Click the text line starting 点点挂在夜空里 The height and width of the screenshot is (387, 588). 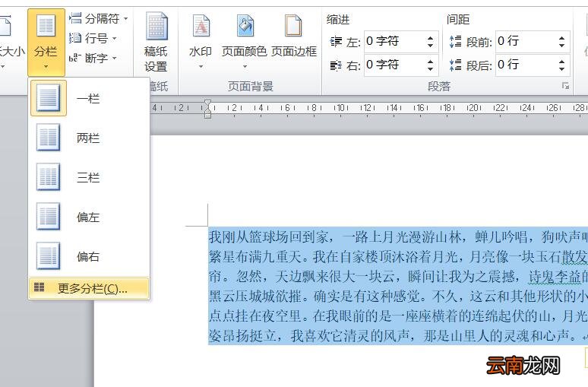coord(398,316)
